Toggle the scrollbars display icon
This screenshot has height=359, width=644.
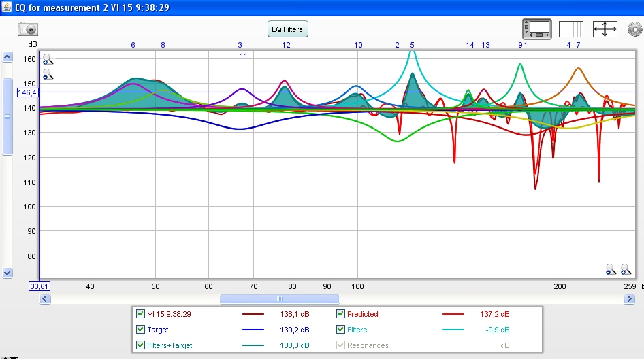pos(537,29)
